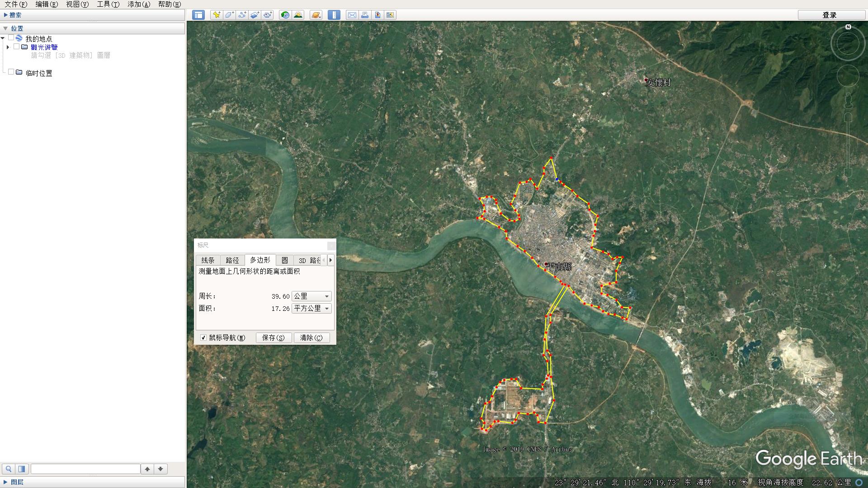Open the 工具 menu
Image resolution: width=868 pixels, height=488 pixels.
(108, 4)
